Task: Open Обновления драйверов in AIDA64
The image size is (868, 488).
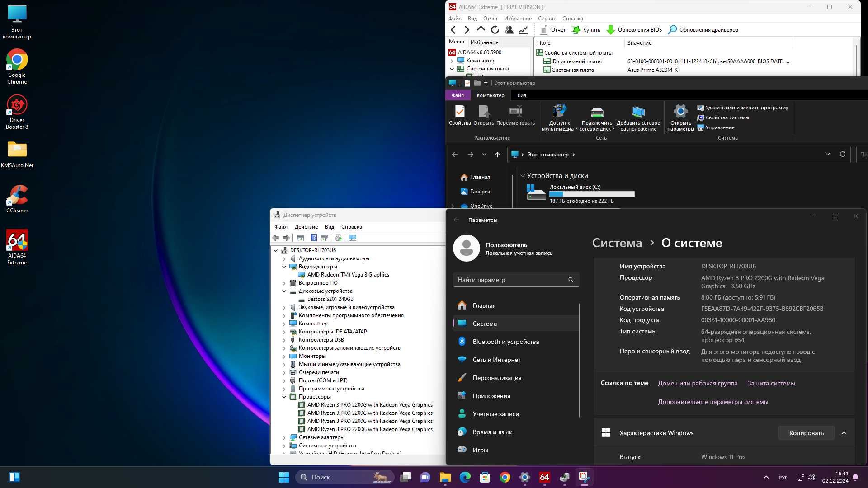Action: coord(703,30)
